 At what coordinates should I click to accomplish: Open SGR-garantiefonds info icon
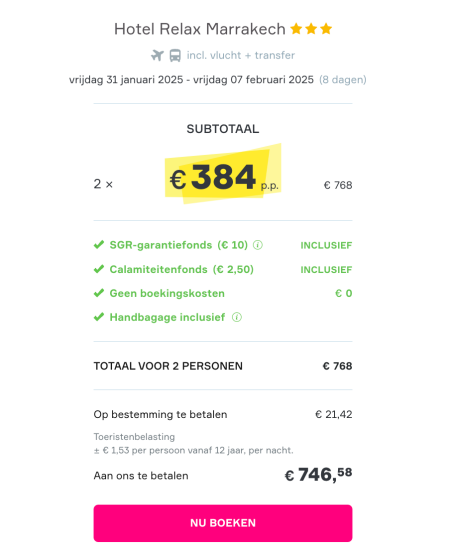click(x=258, y=245)
